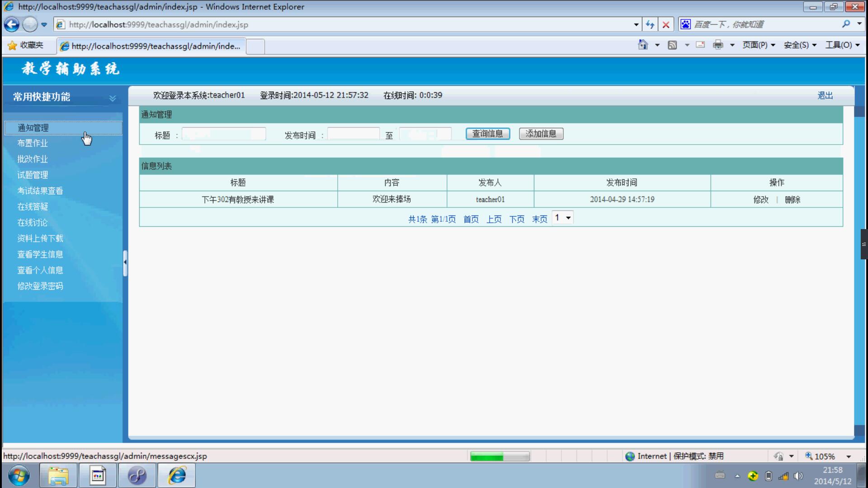868x488 pixels.
Task: Open search provider dropdown arrow
Action: pyautogui.click(x=859, y=24)
